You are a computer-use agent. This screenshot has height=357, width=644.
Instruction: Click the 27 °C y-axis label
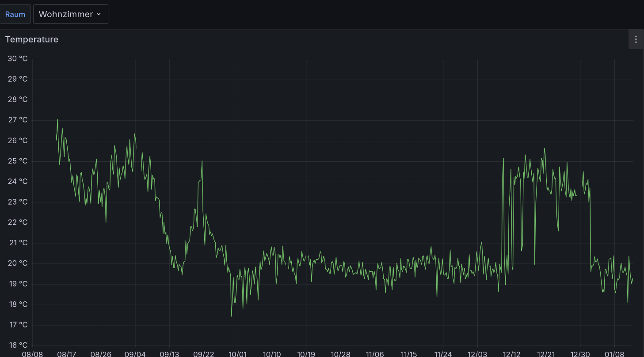pos(18,120)
